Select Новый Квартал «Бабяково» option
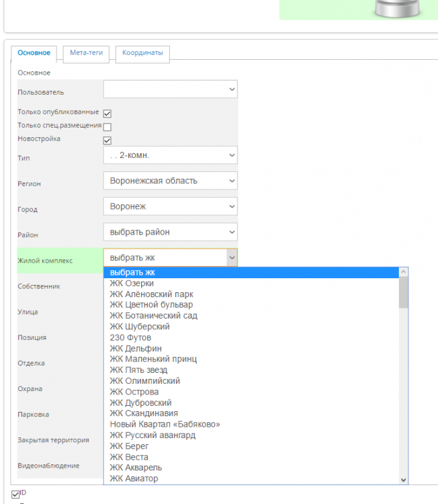 (165, 424)
